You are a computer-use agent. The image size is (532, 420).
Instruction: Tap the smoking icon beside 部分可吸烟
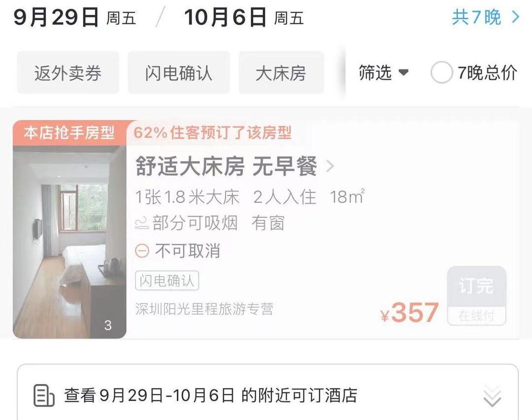(142, 223)
